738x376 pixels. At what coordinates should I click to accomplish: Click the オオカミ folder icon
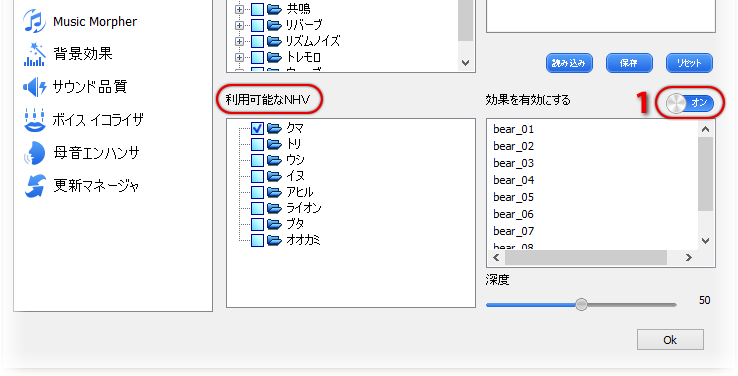[x=274, y=240]
